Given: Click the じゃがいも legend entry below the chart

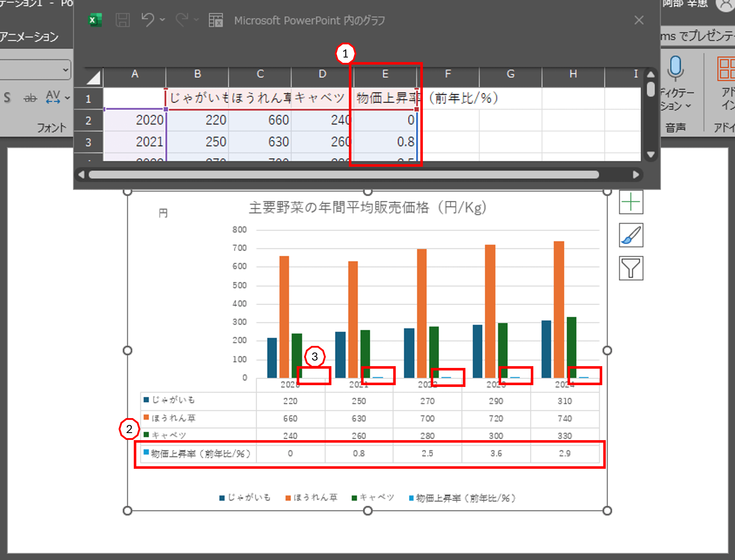Looking at the screenshot, I should 245,498.
